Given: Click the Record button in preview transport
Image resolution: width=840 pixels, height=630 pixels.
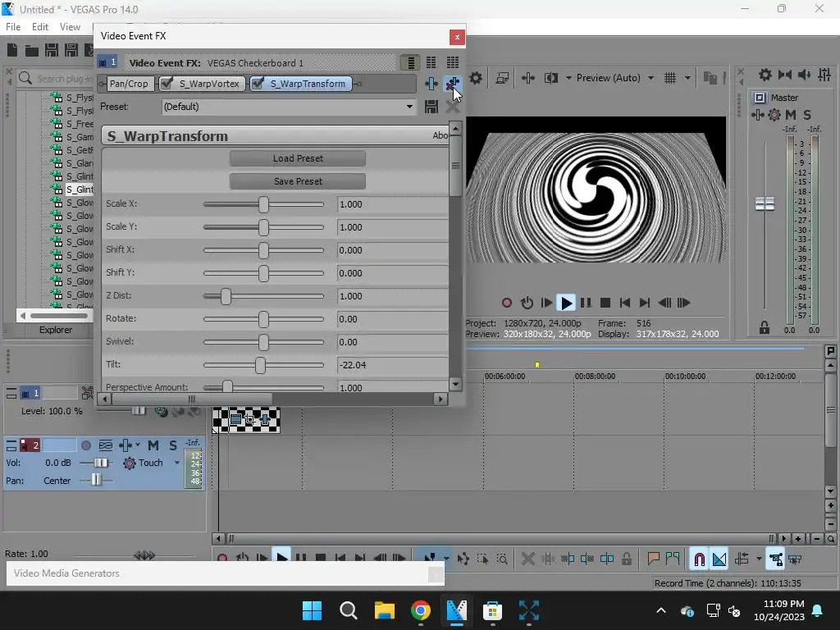Looking at the screenshot, I should (507, 304).
